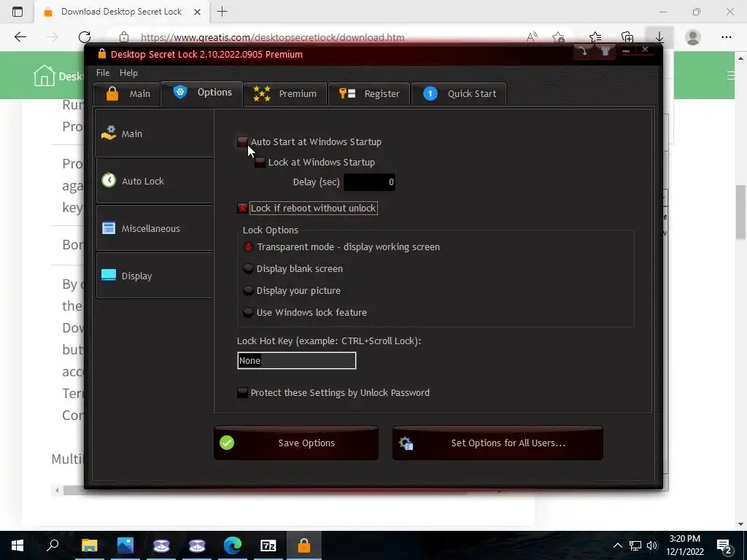Open the Help menu

[128, 73]
